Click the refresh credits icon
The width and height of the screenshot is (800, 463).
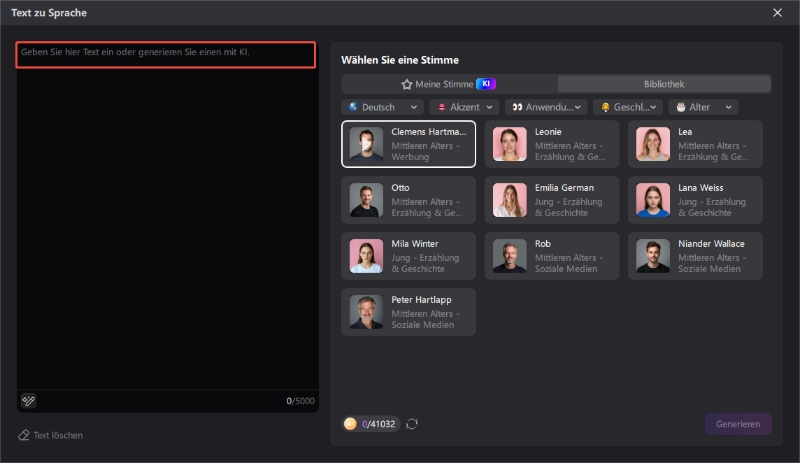412,424
